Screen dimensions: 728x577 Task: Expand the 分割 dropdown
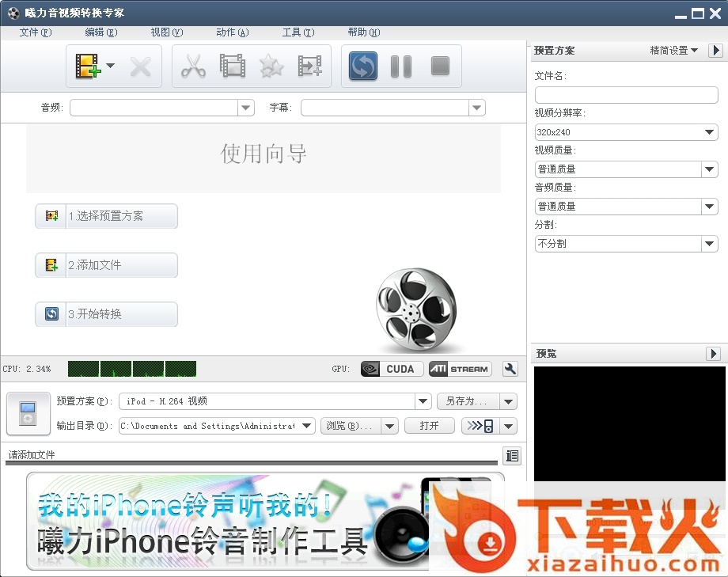(x=709, y=244)
